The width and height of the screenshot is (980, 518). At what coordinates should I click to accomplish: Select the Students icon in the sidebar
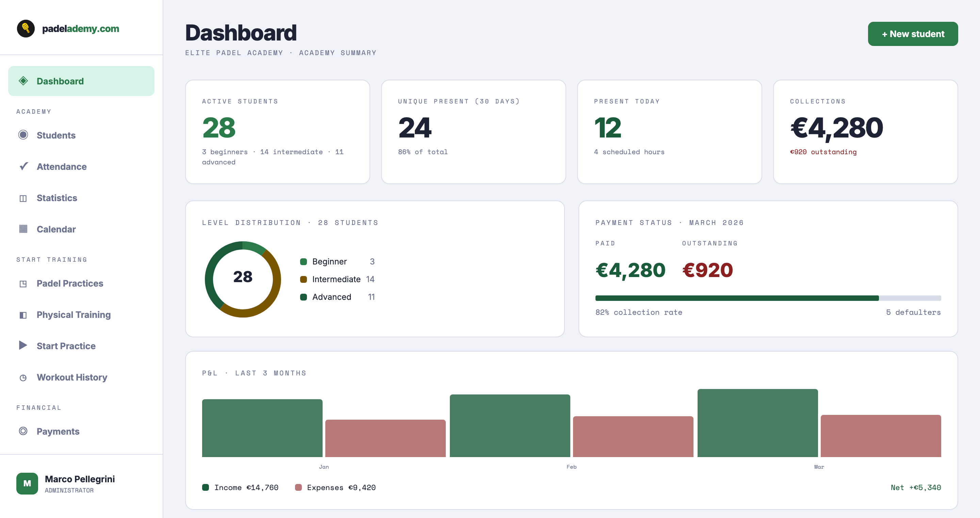pos(23,135)
